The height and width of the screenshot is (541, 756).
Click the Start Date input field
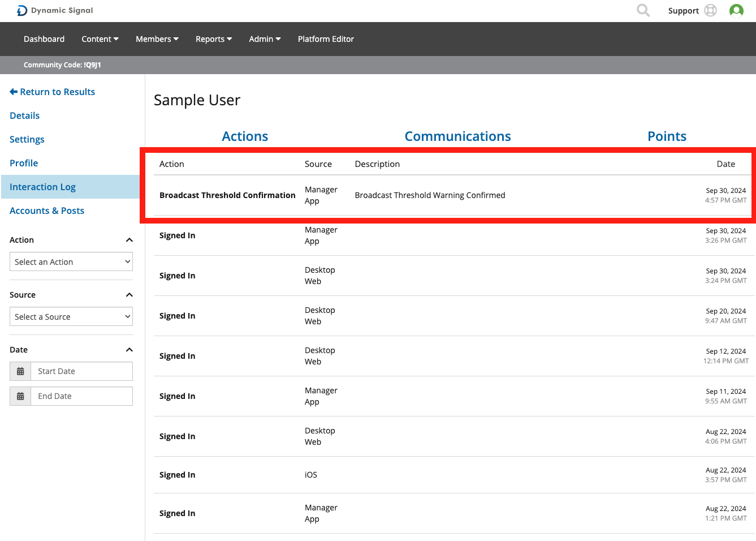tap(81, 371)
